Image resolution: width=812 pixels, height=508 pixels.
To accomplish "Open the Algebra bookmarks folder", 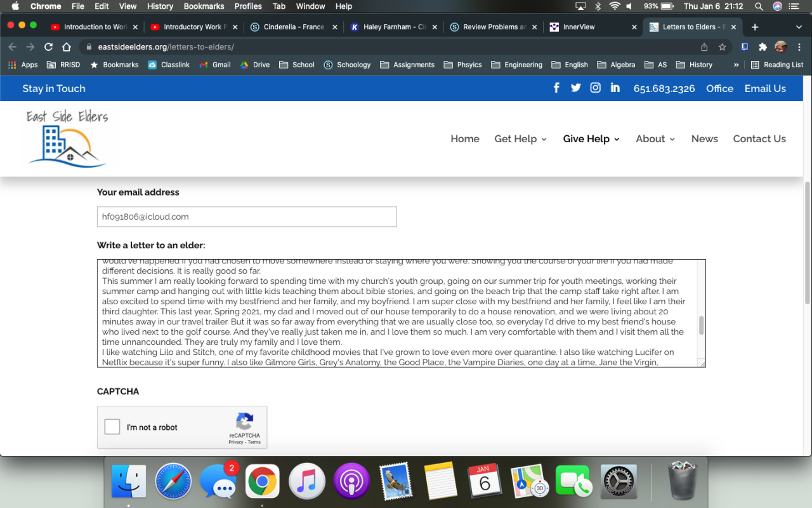I will tap(616, 65).
